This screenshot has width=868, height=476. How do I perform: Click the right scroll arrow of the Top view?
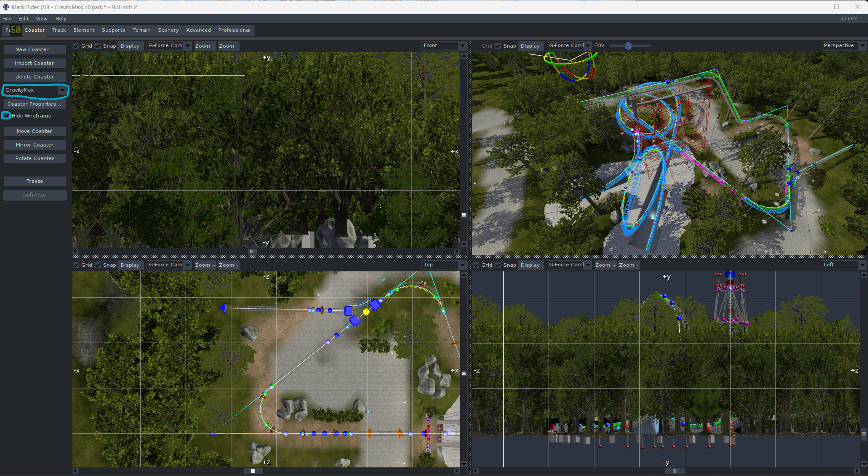(456, 471)
